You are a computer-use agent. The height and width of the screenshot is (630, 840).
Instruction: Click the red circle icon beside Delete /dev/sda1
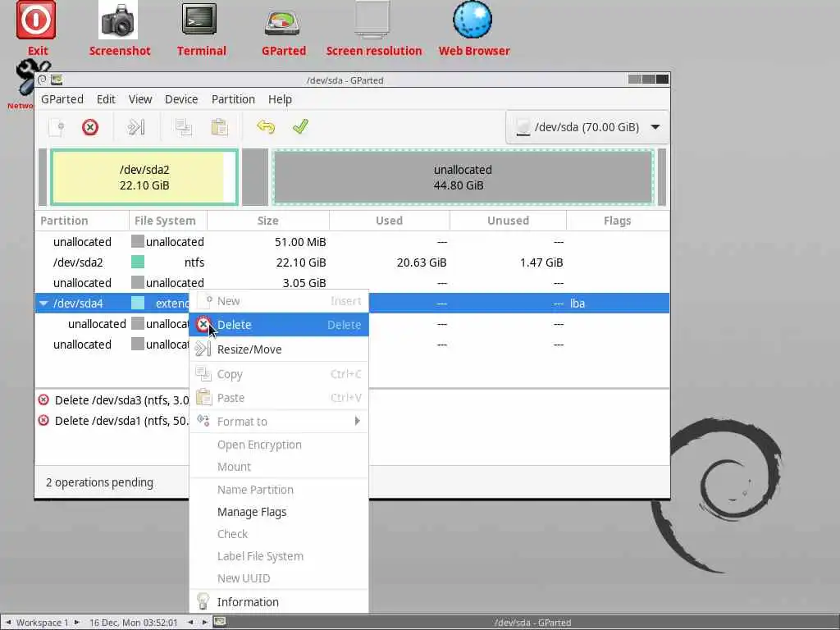tap(43, 420)
